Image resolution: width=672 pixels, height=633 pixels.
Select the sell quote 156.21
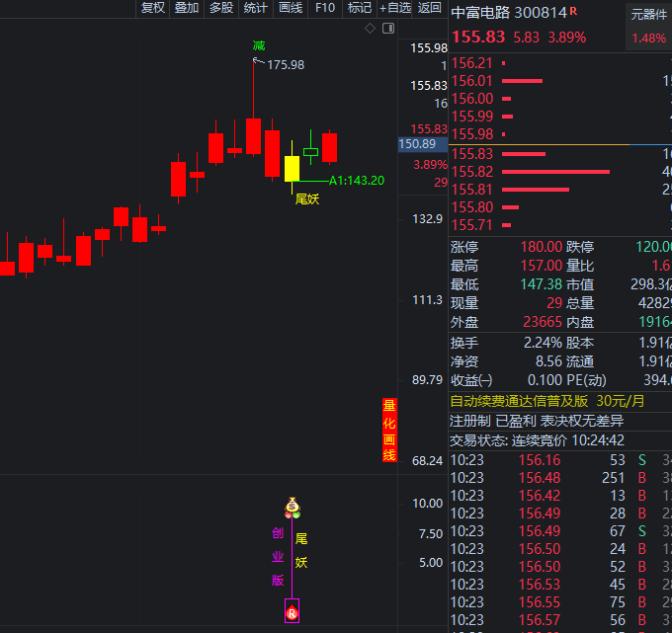[559, 63]
